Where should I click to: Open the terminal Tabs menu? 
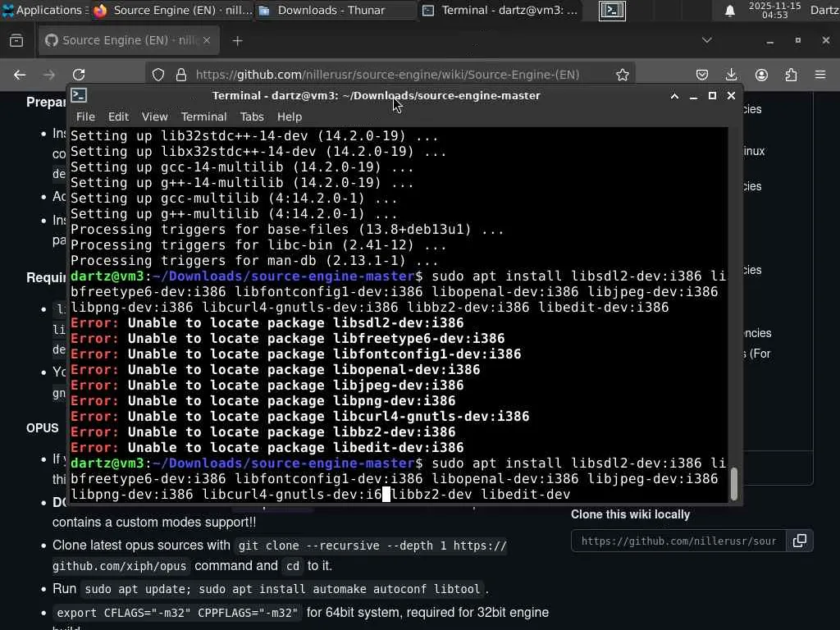(252, 116)
